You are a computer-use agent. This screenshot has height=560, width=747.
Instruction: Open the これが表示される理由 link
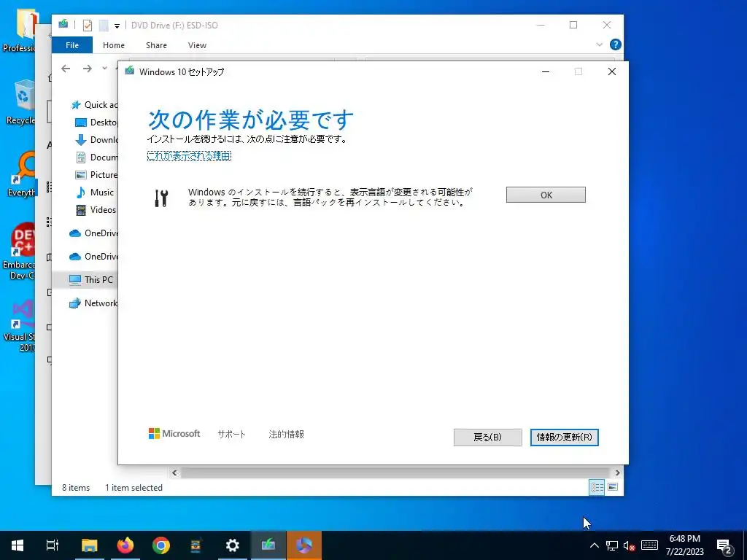189,156
